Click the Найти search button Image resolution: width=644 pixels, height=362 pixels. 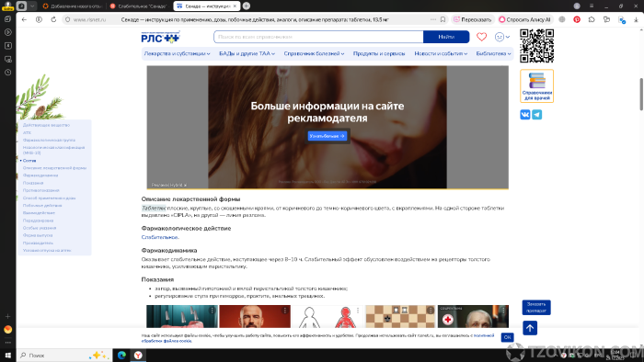(x=446, y=37)
